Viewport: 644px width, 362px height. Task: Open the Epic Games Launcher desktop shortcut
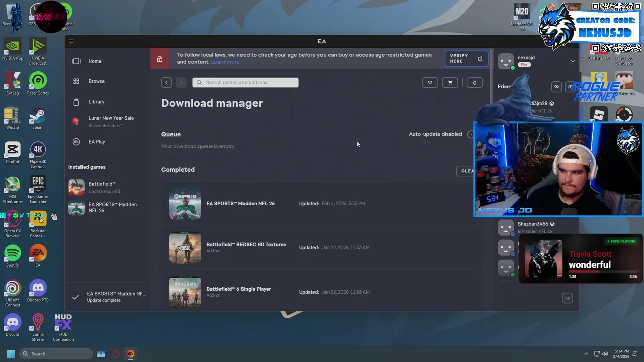[x=38, y=190]
